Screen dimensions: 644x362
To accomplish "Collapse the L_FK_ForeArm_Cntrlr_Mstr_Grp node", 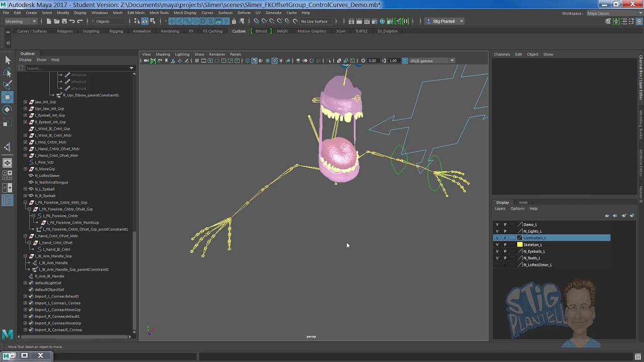I will (x=25, y=203).
